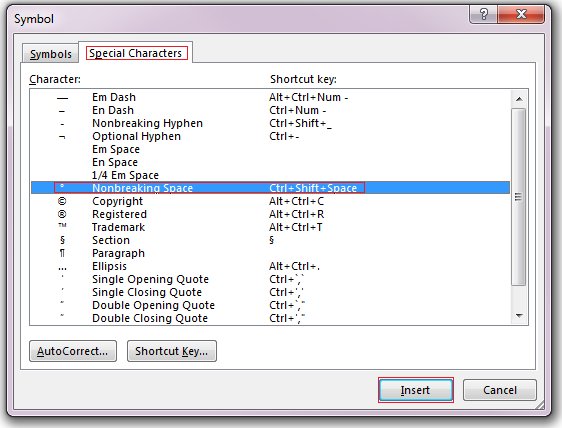Click the Alt+Ctrl+T shortcut text

pyautogui.click(x=296, y=227)
